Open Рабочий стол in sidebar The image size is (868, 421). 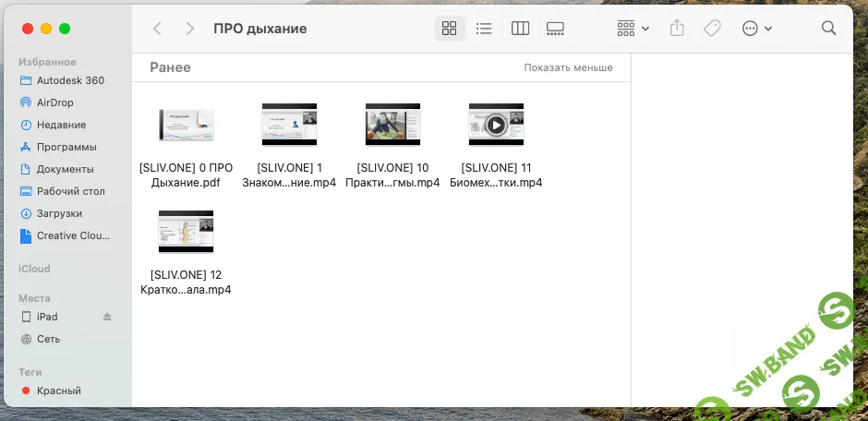(x=70, y=191)
